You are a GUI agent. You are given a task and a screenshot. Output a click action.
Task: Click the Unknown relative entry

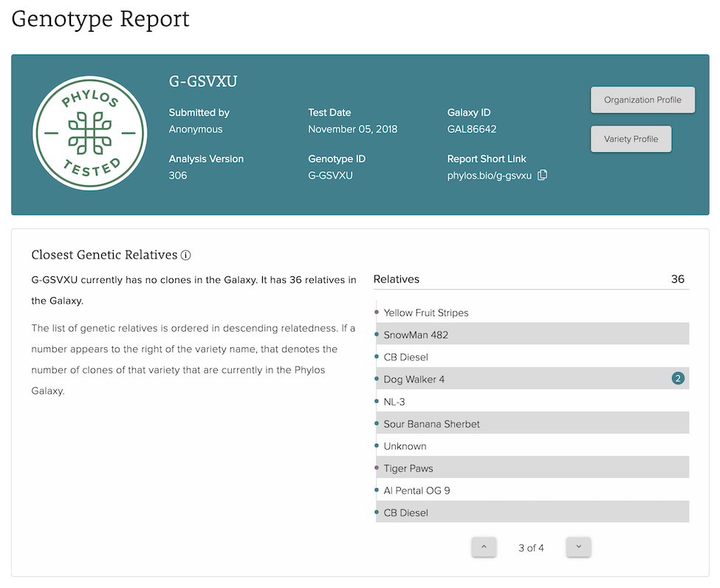405,446
